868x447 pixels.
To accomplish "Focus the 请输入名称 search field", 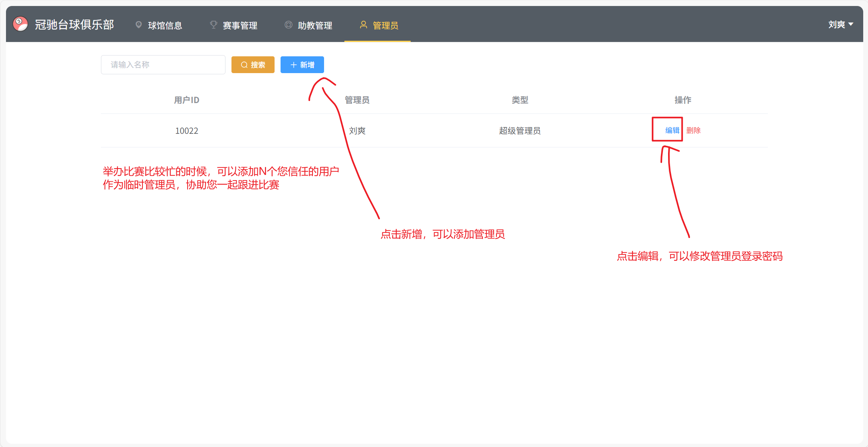I will (163, 65).
